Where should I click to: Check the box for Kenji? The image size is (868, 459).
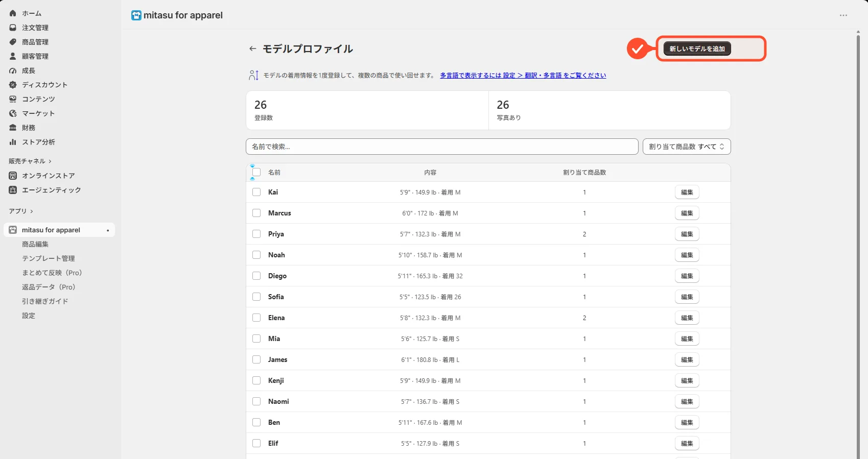click(x=256, y=380)
